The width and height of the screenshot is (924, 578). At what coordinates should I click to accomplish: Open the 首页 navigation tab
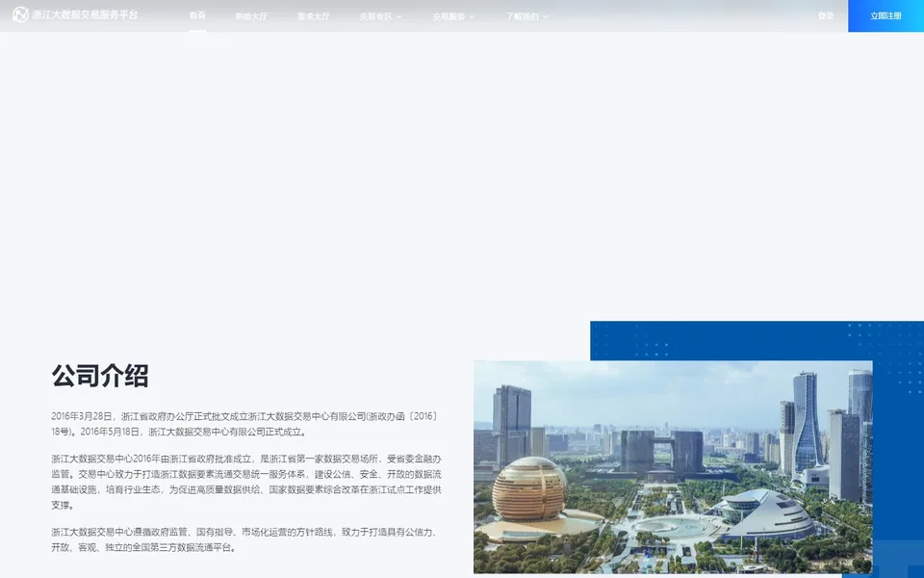click(197, 16)
